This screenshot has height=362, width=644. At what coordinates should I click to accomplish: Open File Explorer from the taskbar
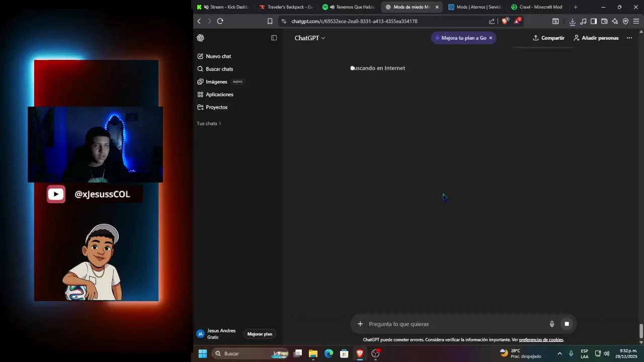[313, 353]
